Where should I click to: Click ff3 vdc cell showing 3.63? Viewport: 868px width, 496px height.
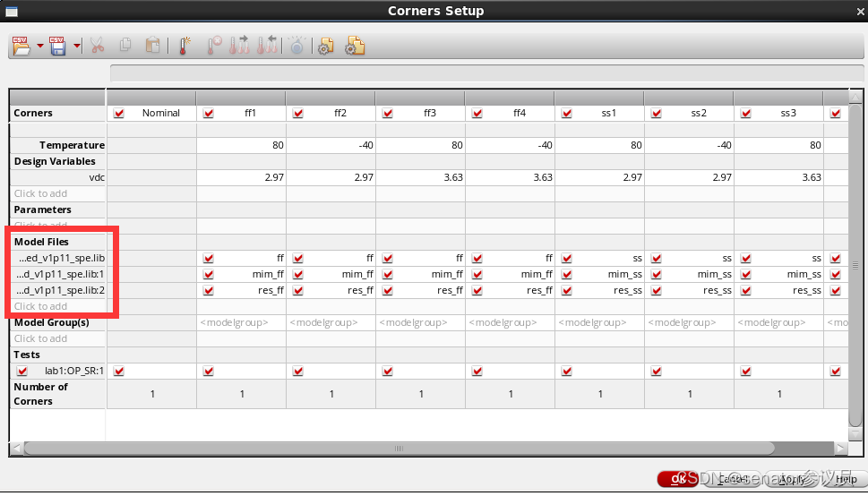tap(421, 177)
